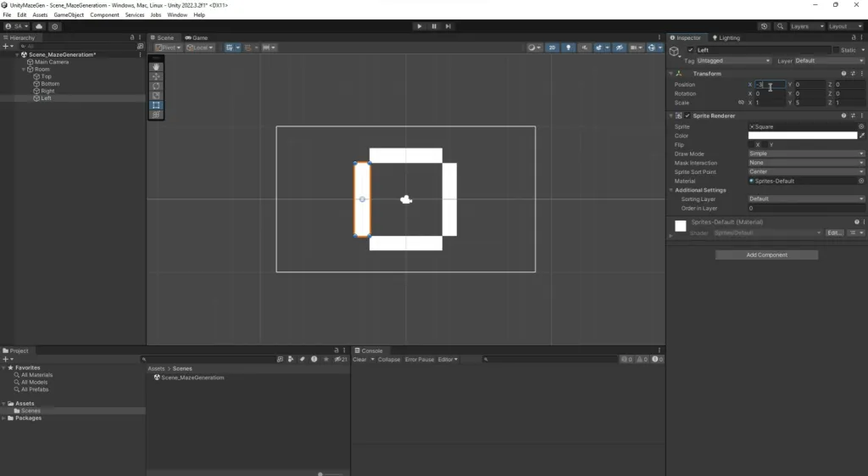Click the Add Component button

766,255
